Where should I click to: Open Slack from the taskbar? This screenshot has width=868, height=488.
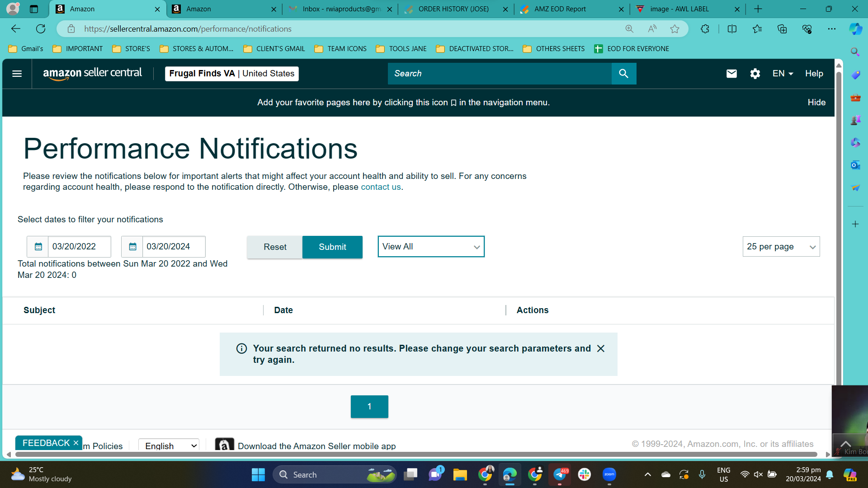(585, 474)
